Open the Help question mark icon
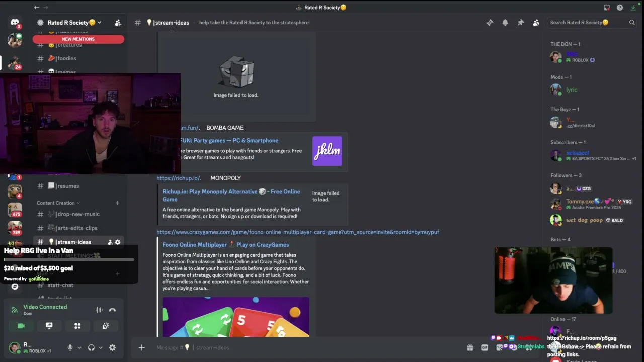Viewport: 644px width, 362px height. [620, 7]
